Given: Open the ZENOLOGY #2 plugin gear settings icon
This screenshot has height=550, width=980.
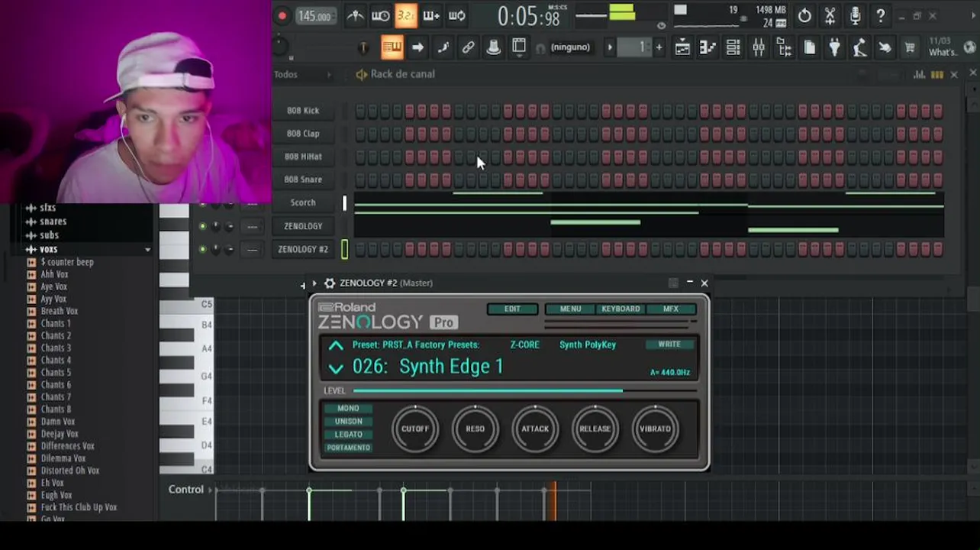Looking at the screenshot, I should point(330,283).
